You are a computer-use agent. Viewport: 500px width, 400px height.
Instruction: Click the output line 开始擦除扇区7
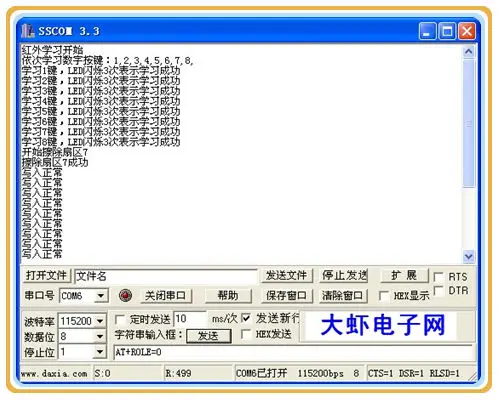tap(55, 152)
